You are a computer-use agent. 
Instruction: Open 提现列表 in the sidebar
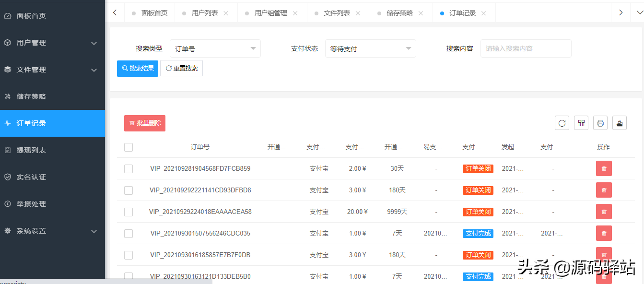point(32,150)
